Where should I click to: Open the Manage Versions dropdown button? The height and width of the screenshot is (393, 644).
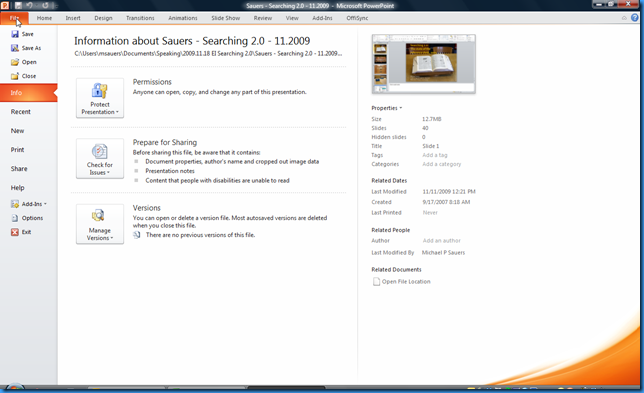click(x=100, y=224)
